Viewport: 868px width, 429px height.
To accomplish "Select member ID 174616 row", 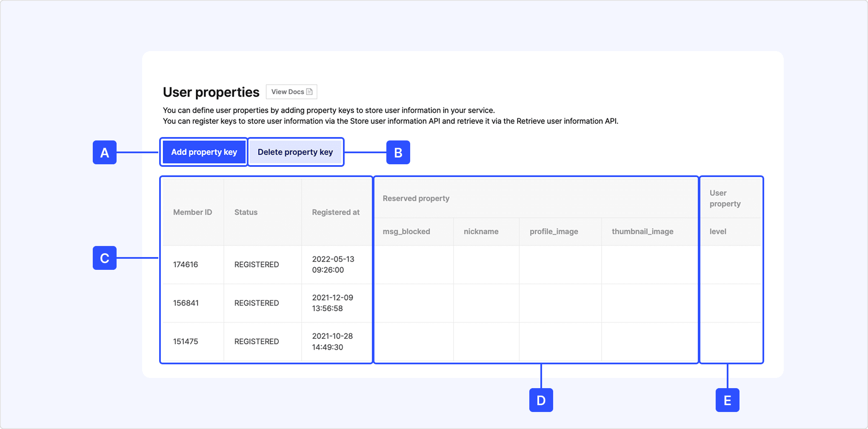I will click(186, 265).
